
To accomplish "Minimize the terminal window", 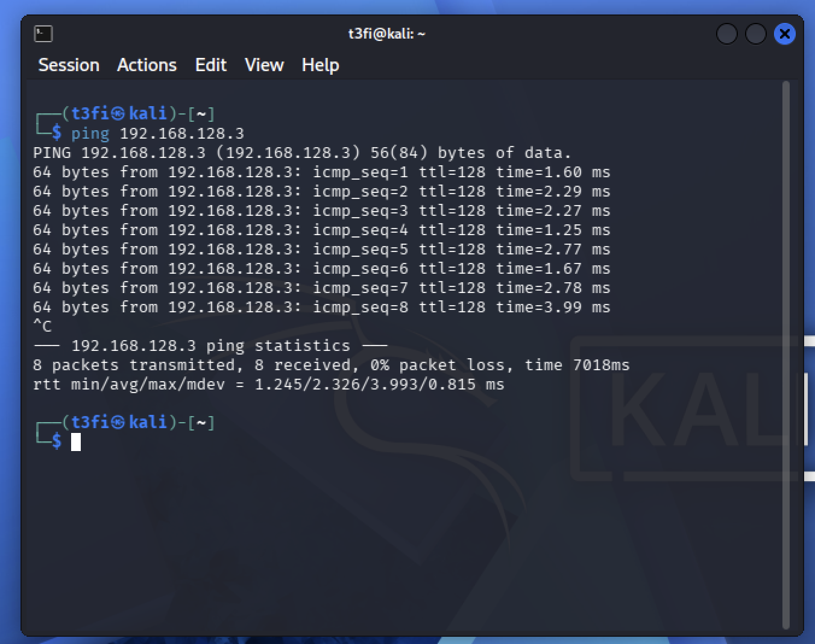I will tap(727, 34).
